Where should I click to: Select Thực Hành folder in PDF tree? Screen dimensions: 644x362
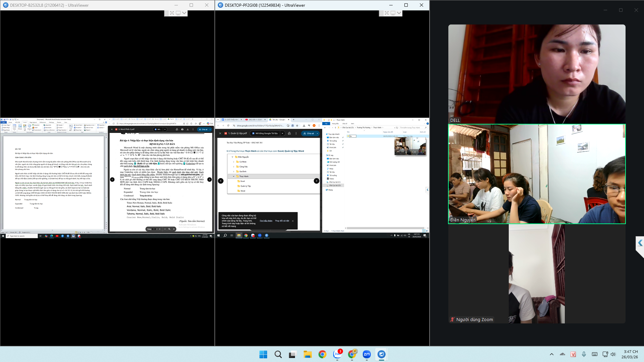pos(244,176)
